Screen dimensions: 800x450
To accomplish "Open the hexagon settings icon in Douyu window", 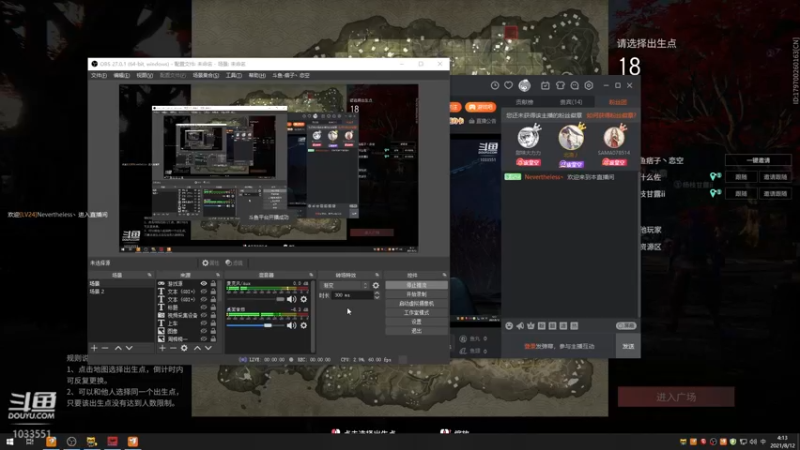I will click(x=589, y=86).
